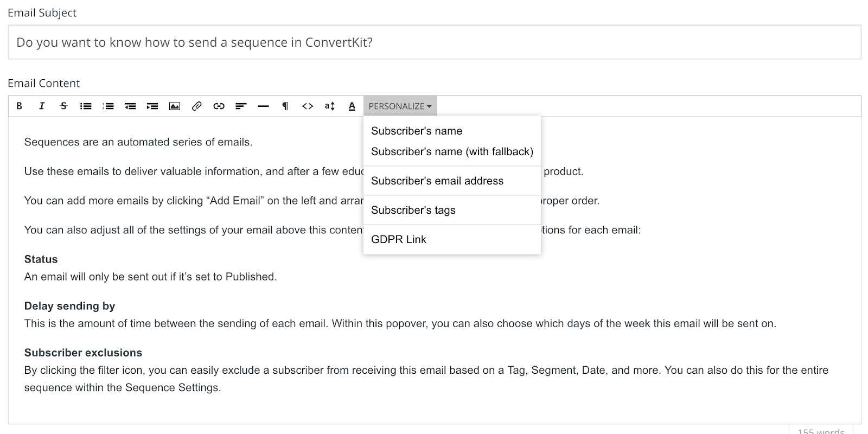The height and width of the screenshot is (434, 868).
Task: Select Subscriber's email address option
Action: pyautogui.click(x=437, y=181)
